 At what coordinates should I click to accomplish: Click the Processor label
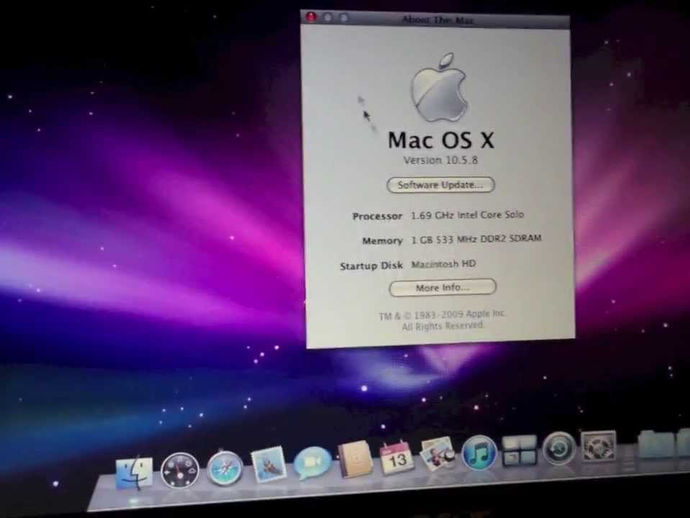pos(378,216)
